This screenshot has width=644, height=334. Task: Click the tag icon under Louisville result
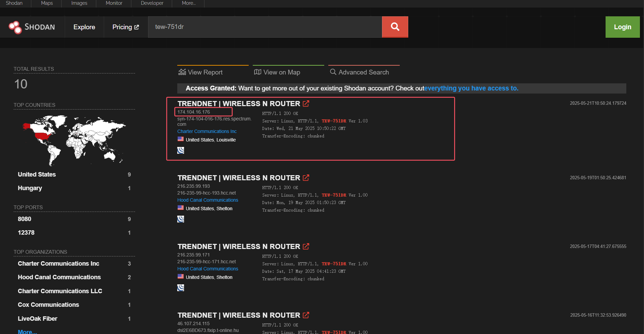pyautogui.click(x=181, y=150)
